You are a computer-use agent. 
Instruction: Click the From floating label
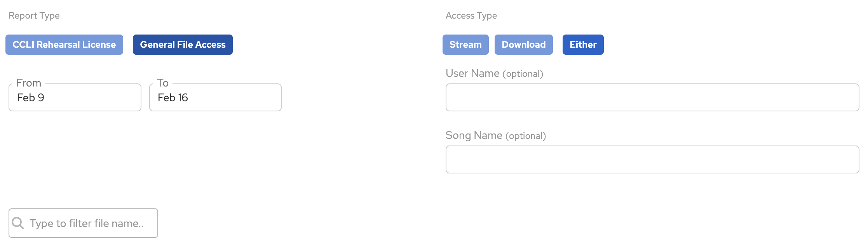(29, 83)
